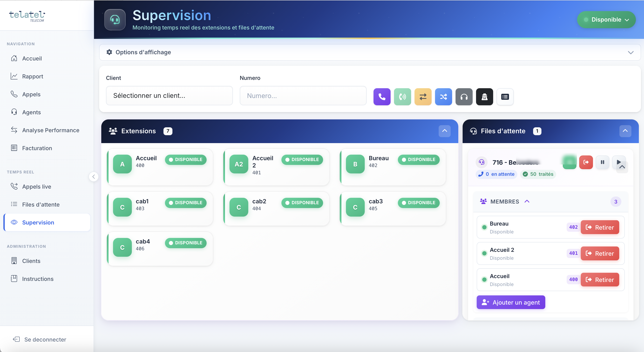Open Clients in the Administration section
Viewport: 644px width, 352px height.
47,261
